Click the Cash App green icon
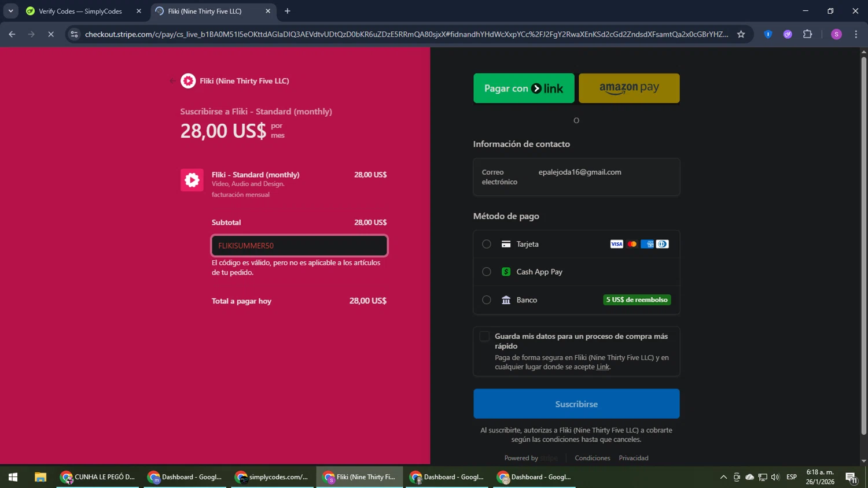Viewport: 868px width, 488px height. click(x=506, y=272)
